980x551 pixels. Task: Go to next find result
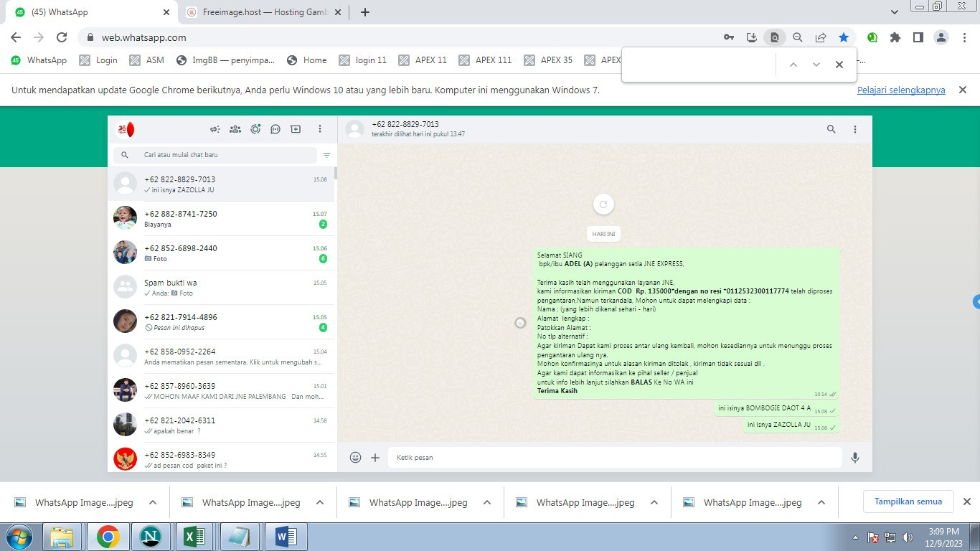tap(816, 65)
